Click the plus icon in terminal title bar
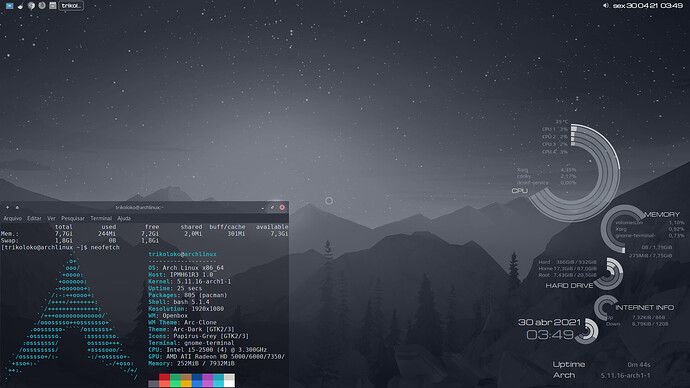Image resolution: width=690 pixels, height=388 pixels. pyautogui.click(x=7, y=207)
